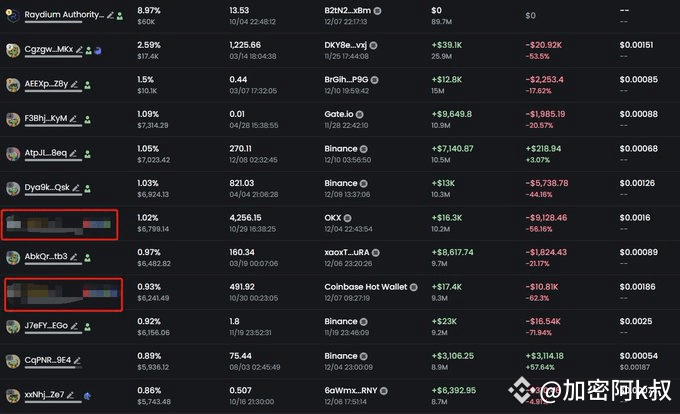
Task: Open the AbkQr...tb3 wallet address
Action: [x=46, y=257]
